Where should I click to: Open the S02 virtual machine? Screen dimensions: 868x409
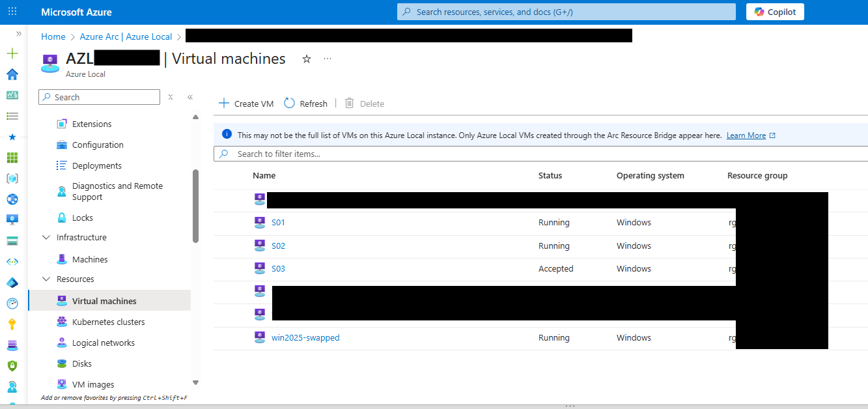(278, 246)
